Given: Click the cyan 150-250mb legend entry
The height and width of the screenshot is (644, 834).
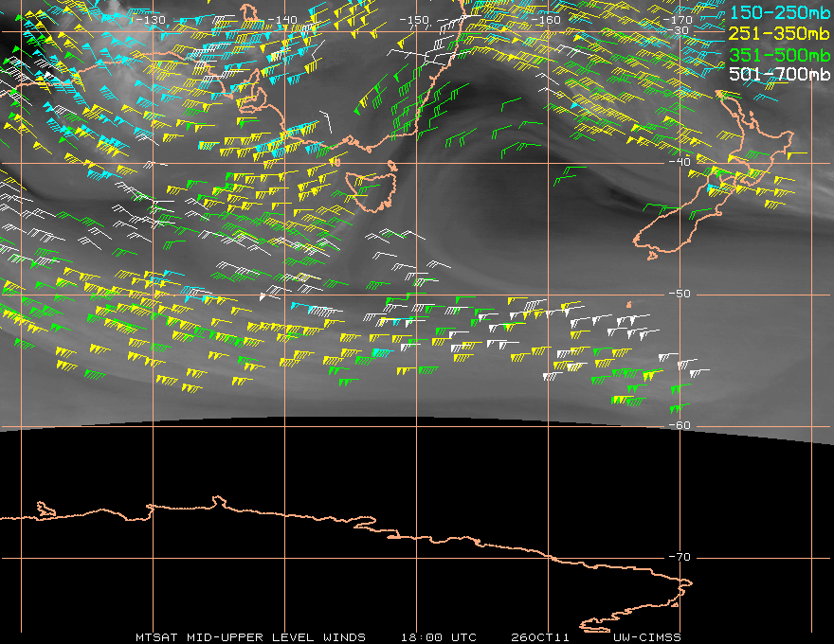Looking at the screenshot, I should pyautogui.click(x=779, y=12).
